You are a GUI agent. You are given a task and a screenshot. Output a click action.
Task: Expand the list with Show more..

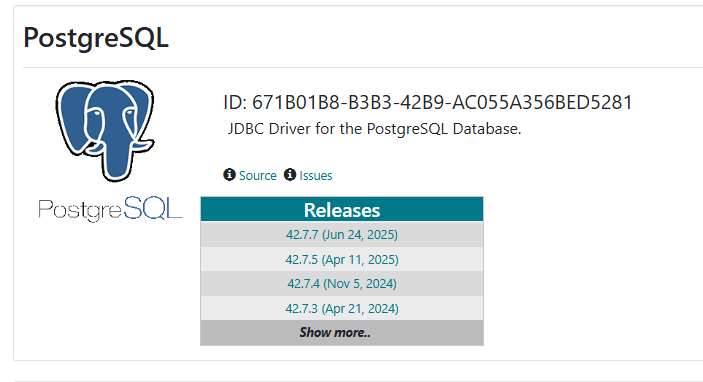[342, 333]
